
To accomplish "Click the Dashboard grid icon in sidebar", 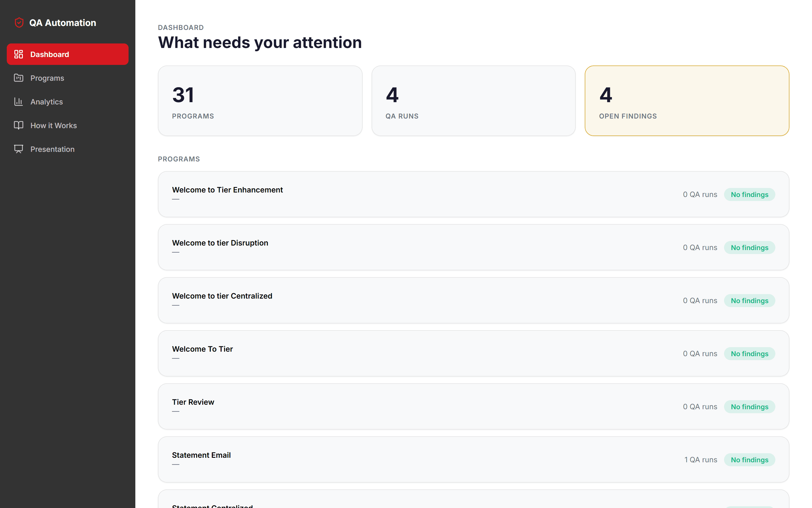I will (x=18, y=54).
